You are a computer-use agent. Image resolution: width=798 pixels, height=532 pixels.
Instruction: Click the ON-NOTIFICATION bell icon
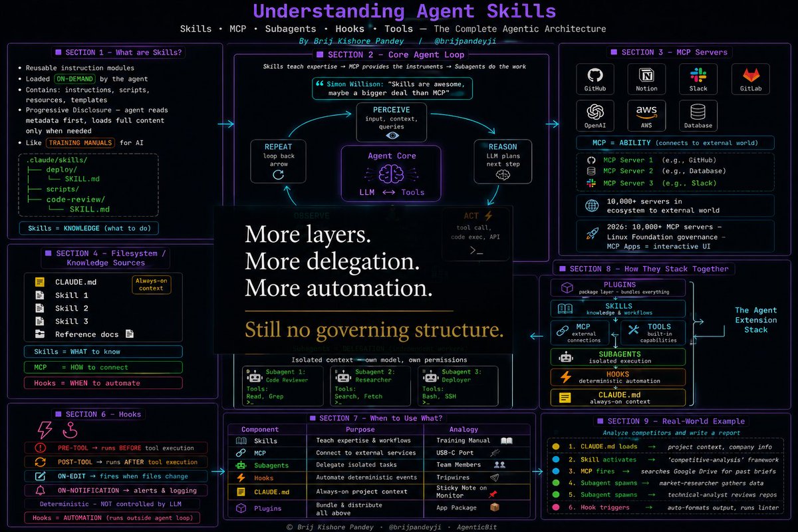[x=40, y=490]
